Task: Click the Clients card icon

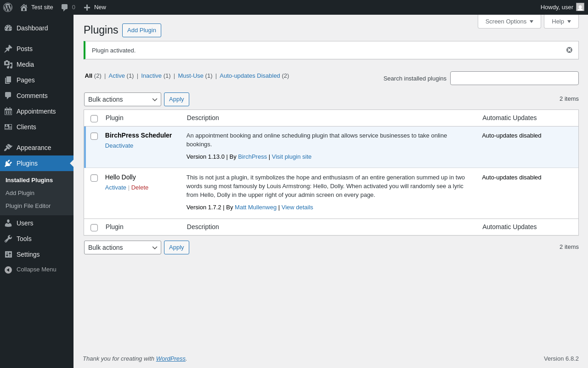Action: click(x=8, y=127)
